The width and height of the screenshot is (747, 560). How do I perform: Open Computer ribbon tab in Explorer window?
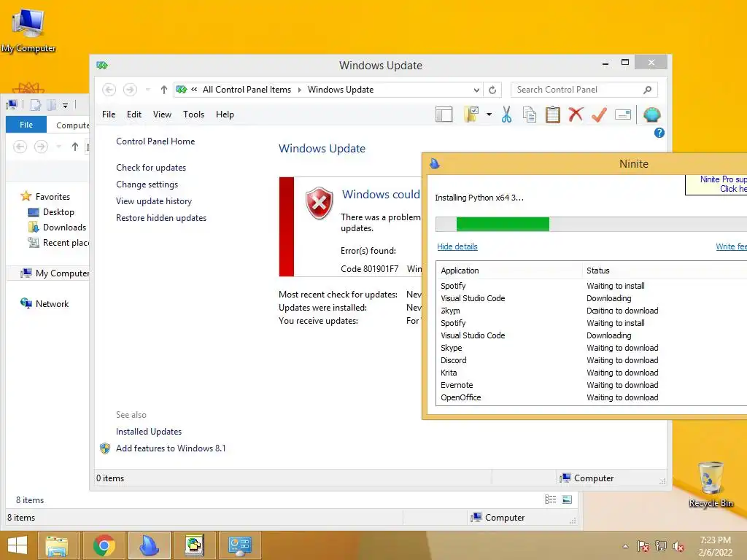(x=72, y=125)
